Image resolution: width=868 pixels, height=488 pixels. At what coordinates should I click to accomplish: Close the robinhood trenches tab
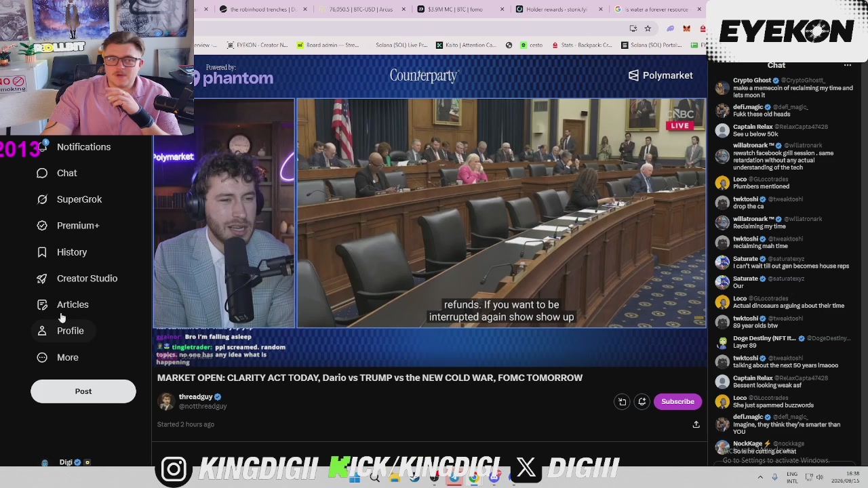coord(305,9)
